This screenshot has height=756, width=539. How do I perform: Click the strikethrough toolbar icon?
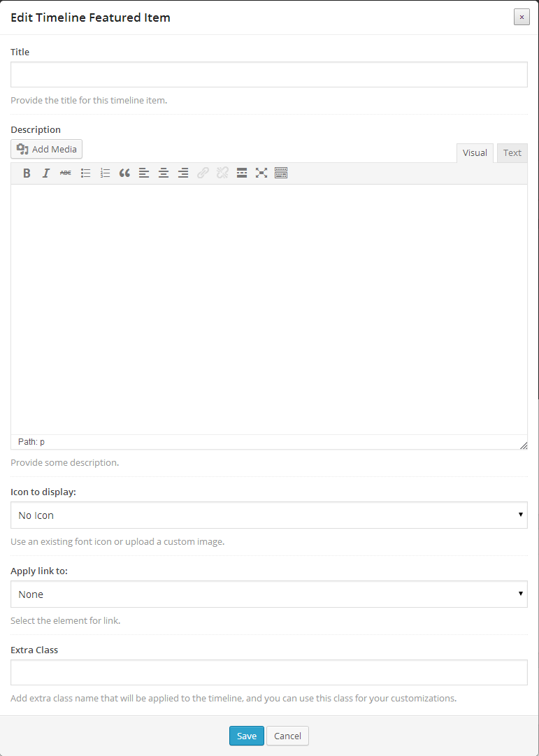point(65,173)
